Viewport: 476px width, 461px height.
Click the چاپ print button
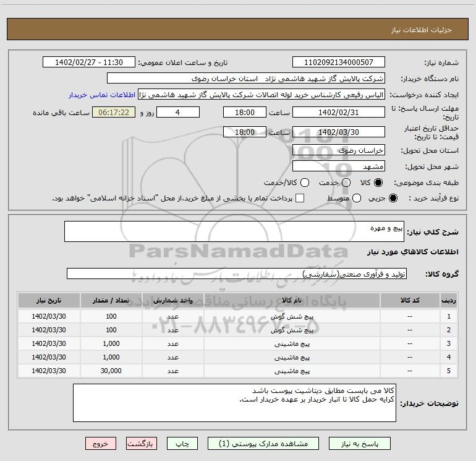182,444
